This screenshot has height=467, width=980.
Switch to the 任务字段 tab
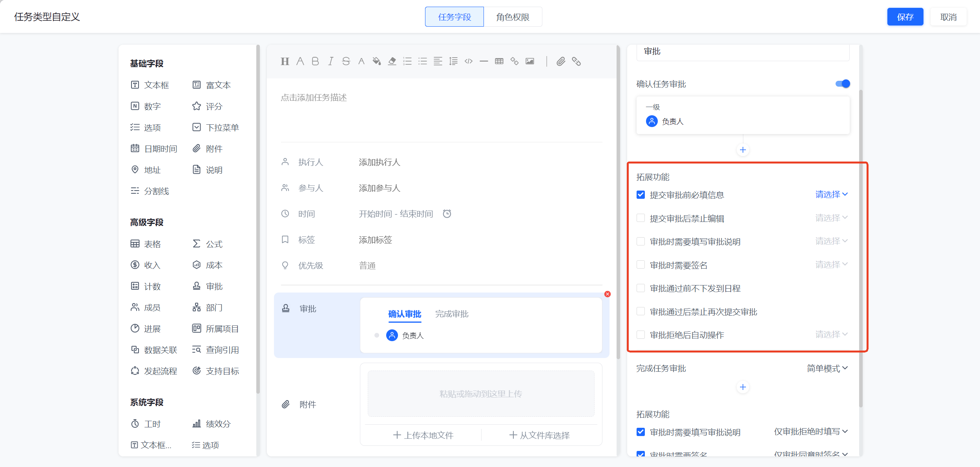[x=454, y=17]
